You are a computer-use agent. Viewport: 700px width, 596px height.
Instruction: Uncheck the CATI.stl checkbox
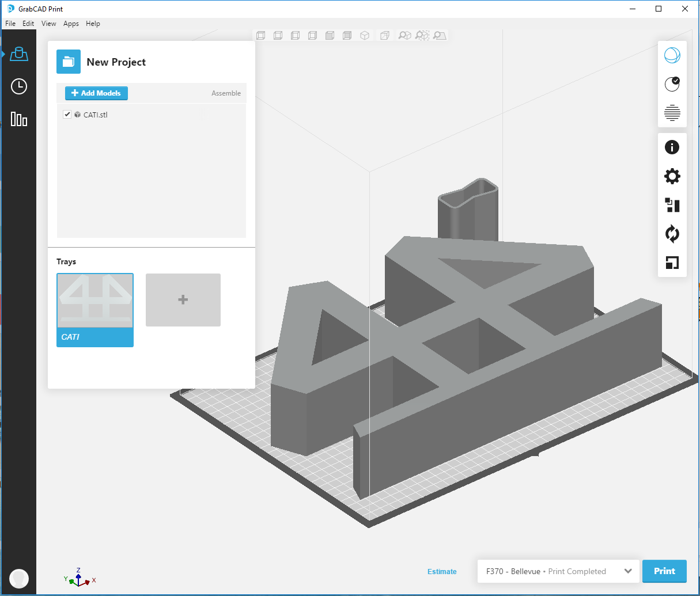pos(67,114)
